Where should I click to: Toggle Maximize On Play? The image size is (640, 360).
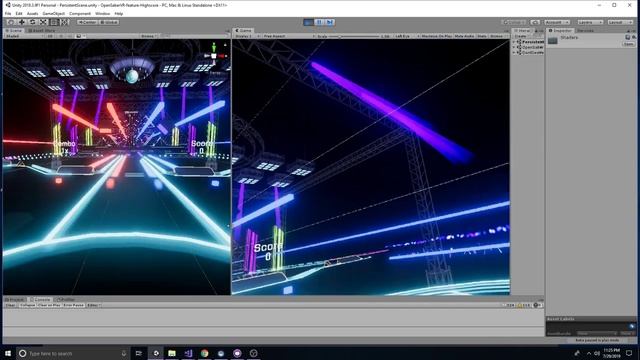click(x=436, y=36)
